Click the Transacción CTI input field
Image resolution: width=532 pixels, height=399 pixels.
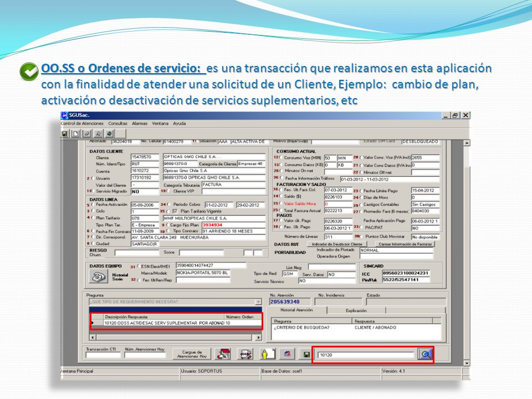[x=103, y=355]
